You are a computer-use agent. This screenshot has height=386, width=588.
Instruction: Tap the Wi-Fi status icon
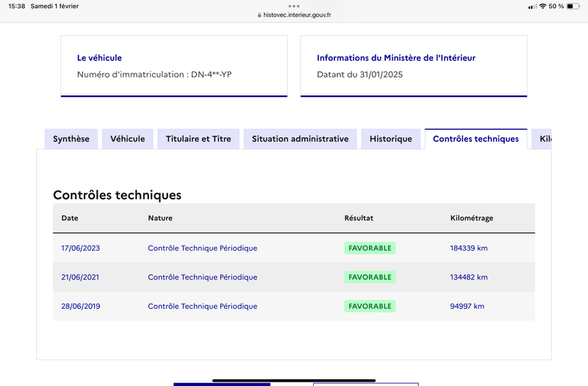(x=542, y=6)
